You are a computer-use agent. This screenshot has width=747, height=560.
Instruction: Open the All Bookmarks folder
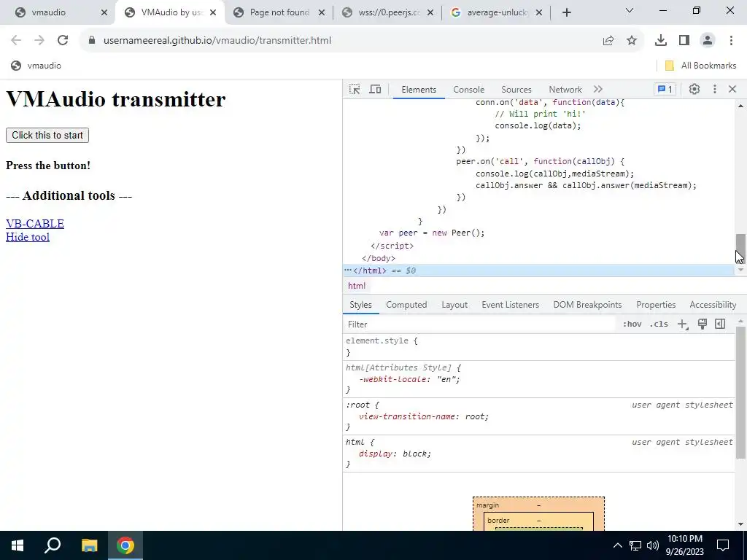pyautogui.click(x=700, y=66)
